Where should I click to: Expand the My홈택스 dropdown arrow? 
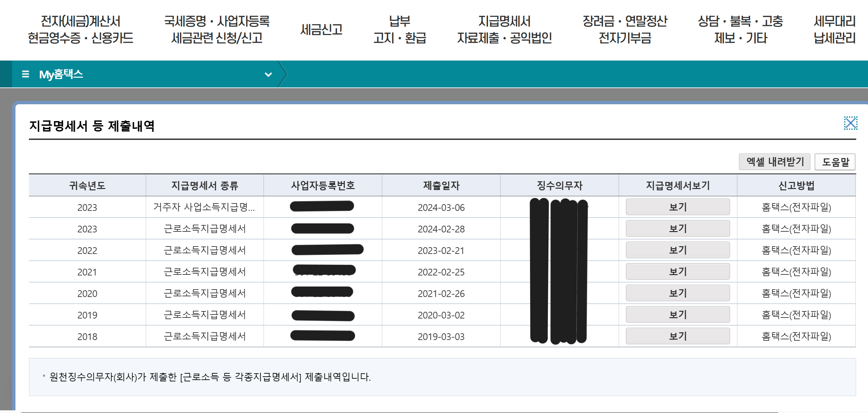click(x=268, y=74)
